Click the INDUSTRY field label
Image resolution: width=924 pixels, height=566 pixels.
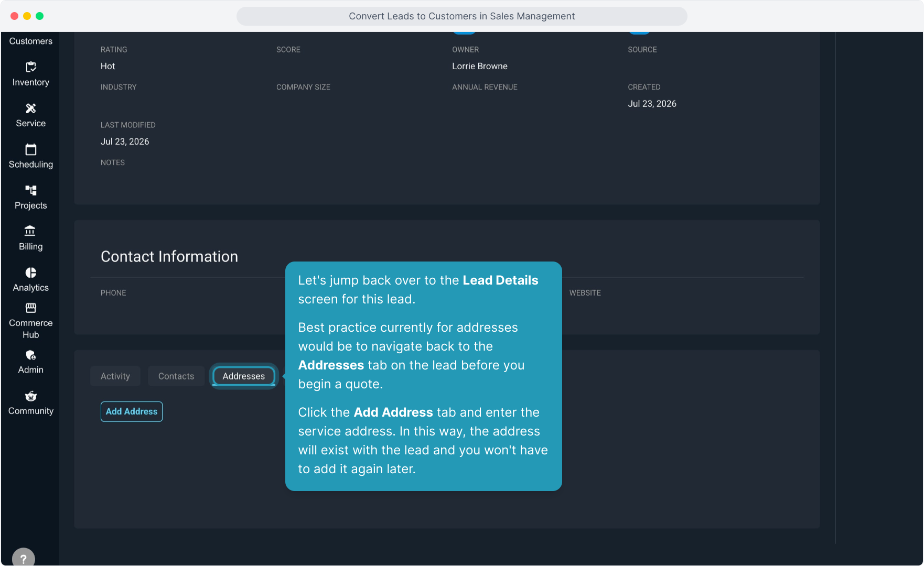(119, 87)
